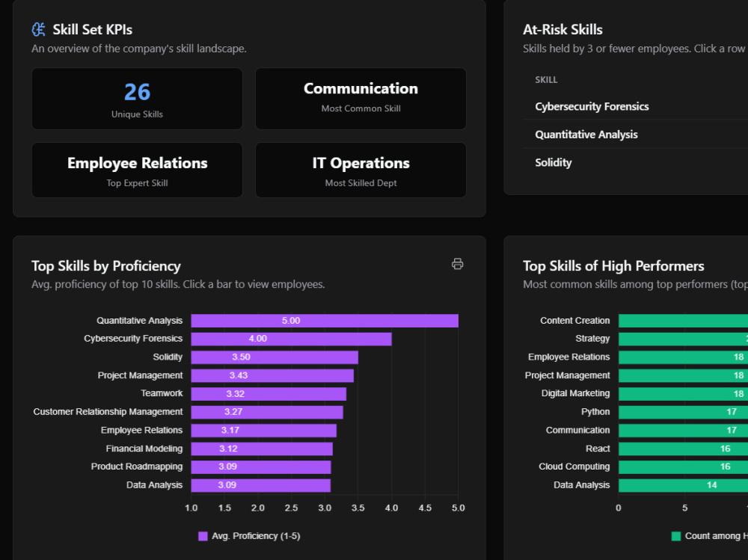The image size is (748, 560).
Task: Click the Customer Relationship Management axis label
Action: click(x=108, y=412)
